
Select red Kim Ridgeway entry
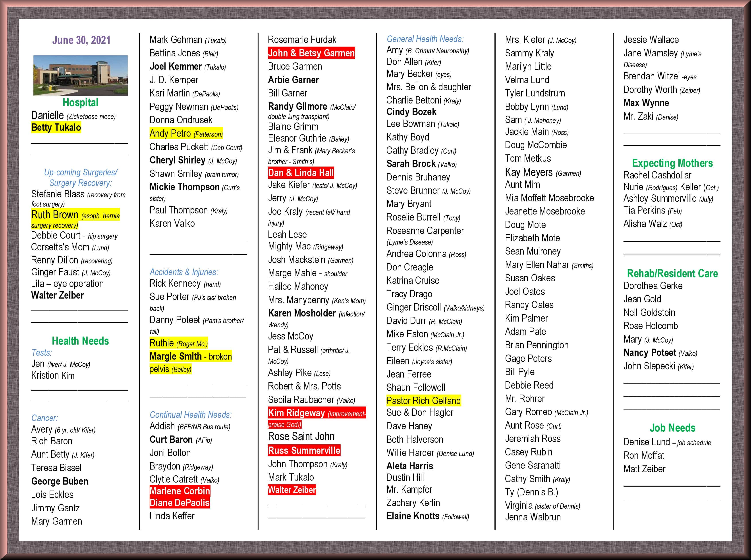[x=317, y=418]
